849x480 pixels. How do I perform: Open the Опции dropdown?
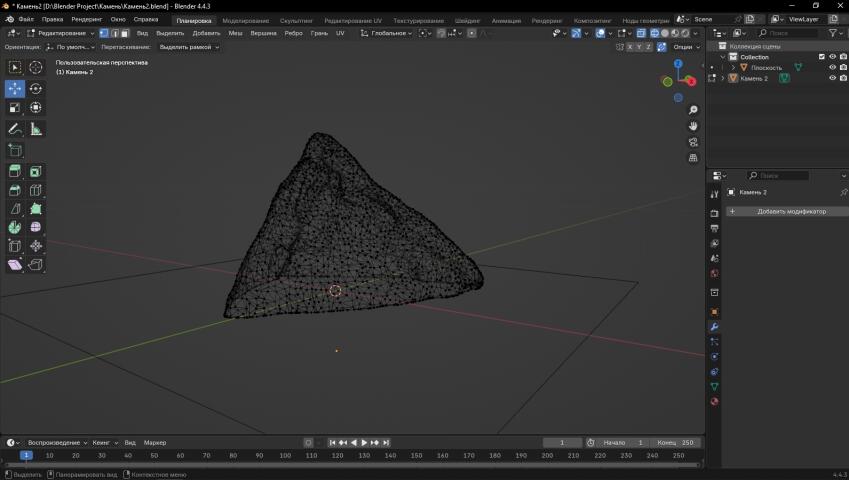coord(686,47)
